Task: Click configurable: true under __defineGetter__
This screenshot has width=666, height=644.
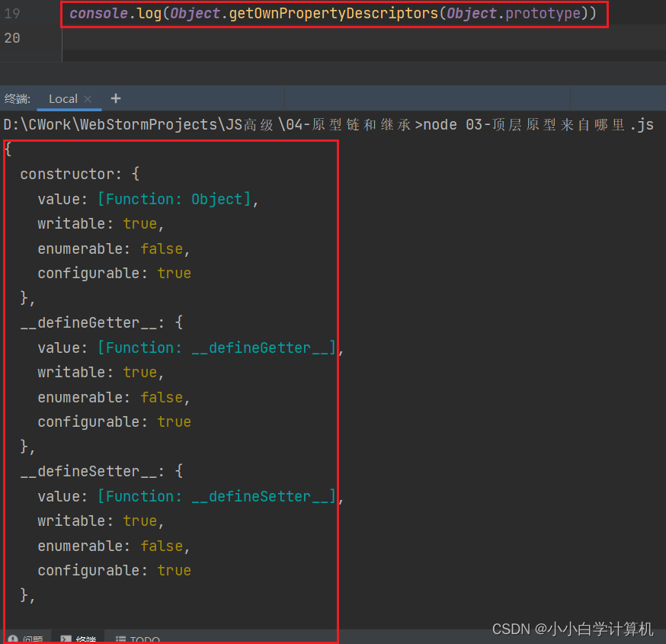Action: [114, 421]
